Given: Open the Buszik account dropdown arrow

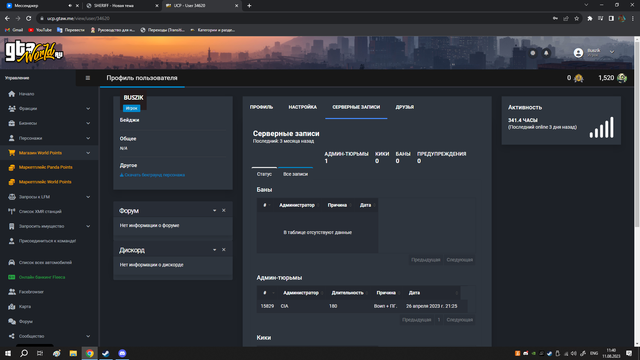Looking at the screenshot, I should pyautogui.click(x=612, y=52).
